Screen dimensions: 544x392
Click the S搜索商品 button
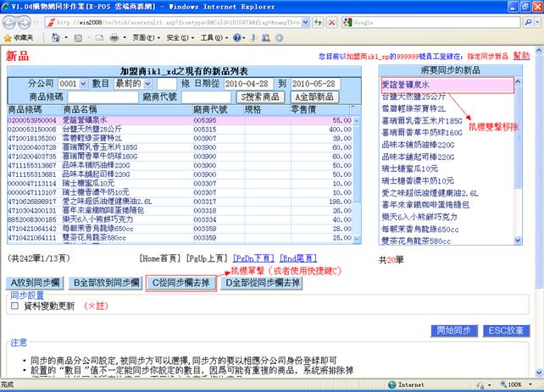[257, 97]
